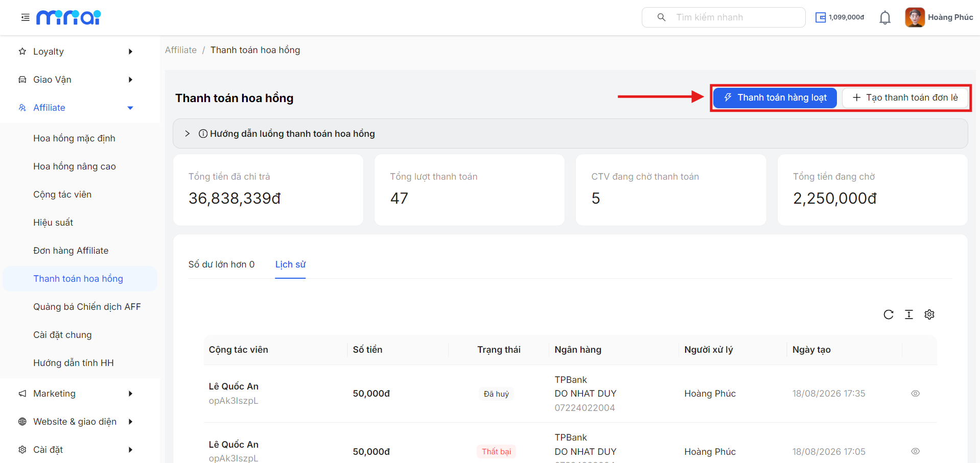Open Quảng bá Chiến dịch AFF

tap(80, 307)
